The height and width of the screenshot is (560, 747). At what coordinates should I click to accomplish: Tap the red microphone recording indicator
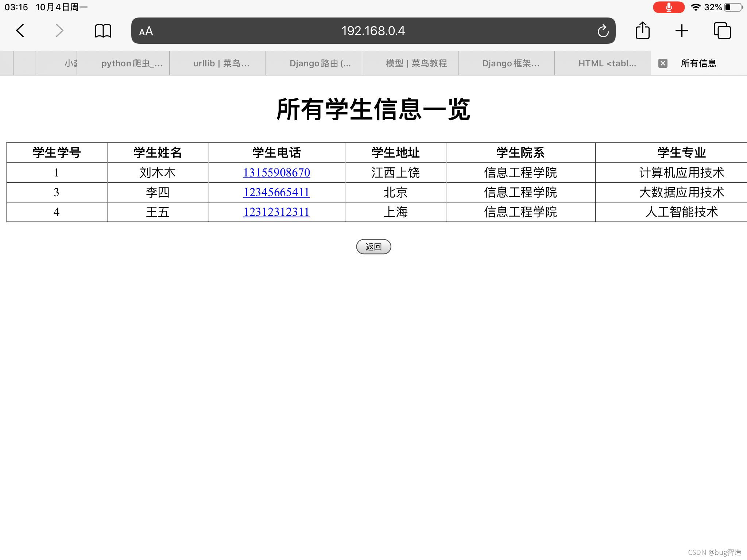(669, 7)
